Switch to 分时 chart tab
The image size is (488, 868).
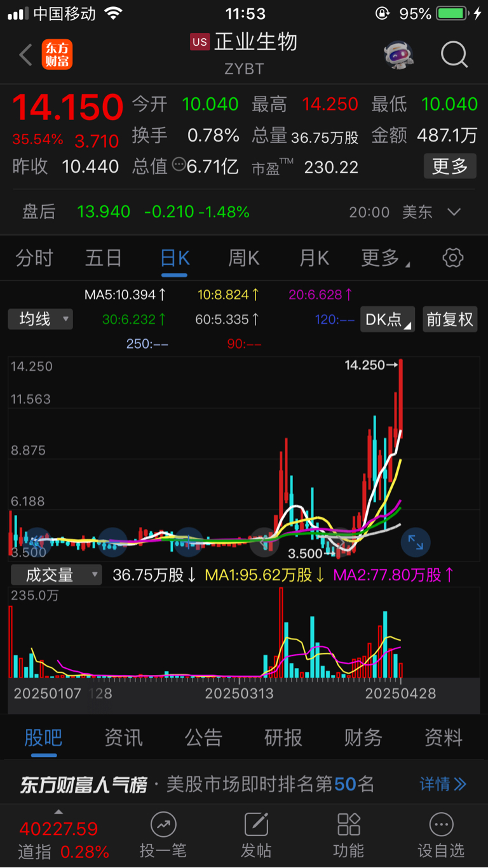click(34, 258)
